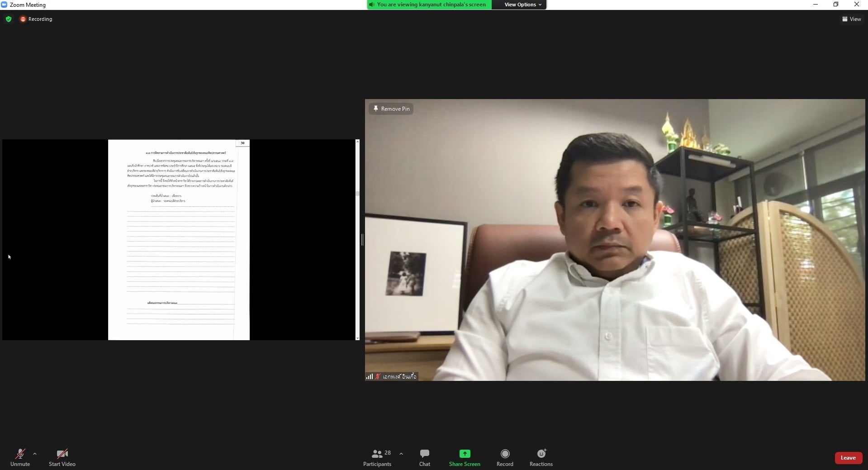Click the shared document page
Image resolution: width=868 pixels, height=470 pixels.
click(179, 240)
